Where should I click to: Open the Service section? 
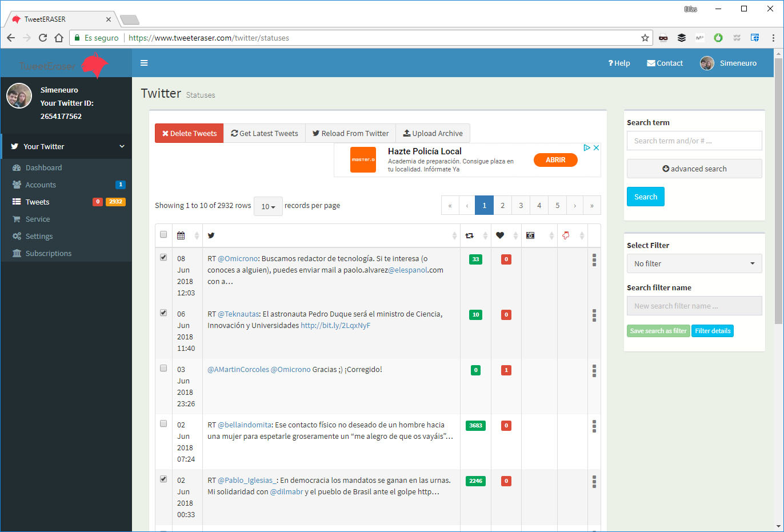click(x=37, y=219)
